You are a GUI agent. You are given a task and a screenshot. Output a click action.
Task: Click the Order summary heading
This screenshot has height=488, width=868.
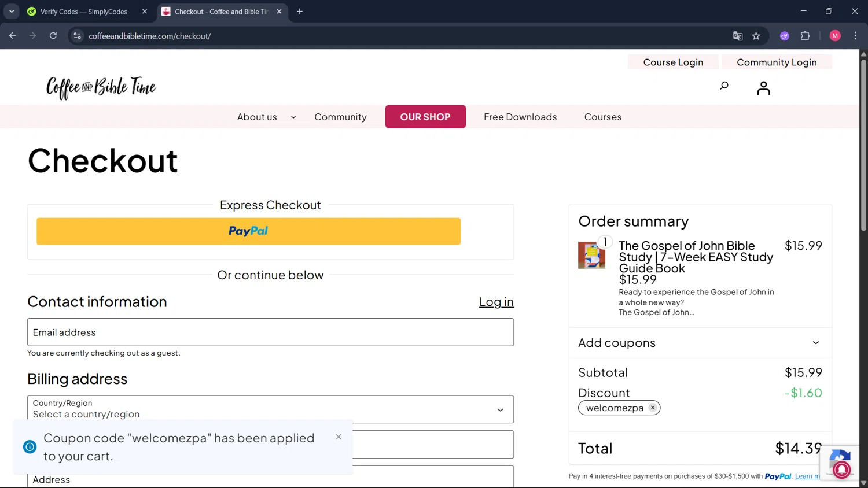pos(633,221)
